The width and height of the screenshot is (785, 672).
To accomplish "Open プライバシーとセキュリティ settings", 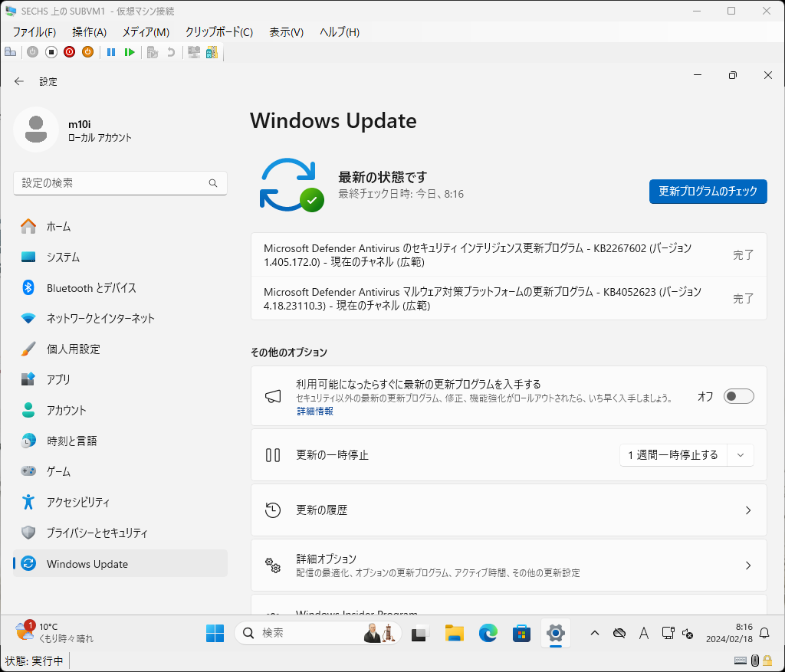I will (120, 533).
